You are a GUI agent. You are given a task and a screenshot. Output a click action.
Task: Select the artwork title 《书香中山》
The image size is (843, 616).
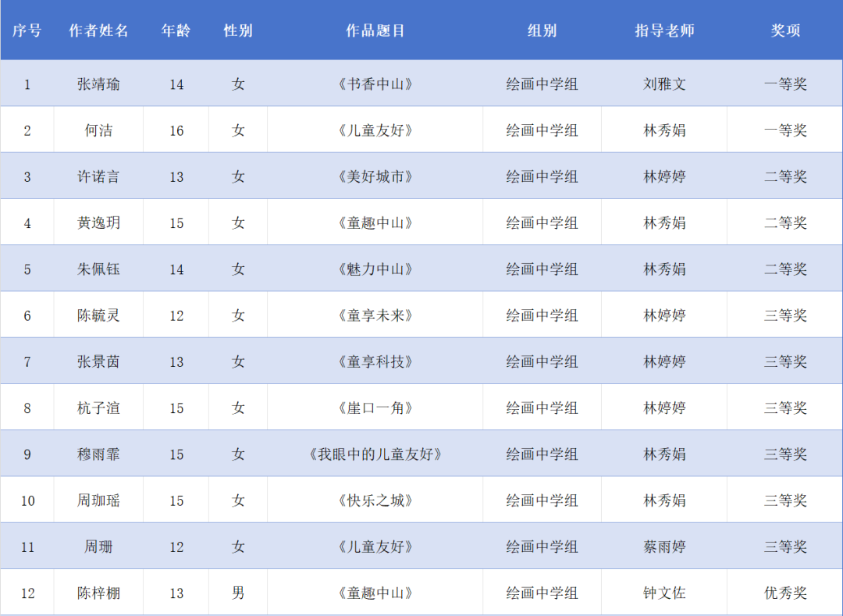click(375, 84)
